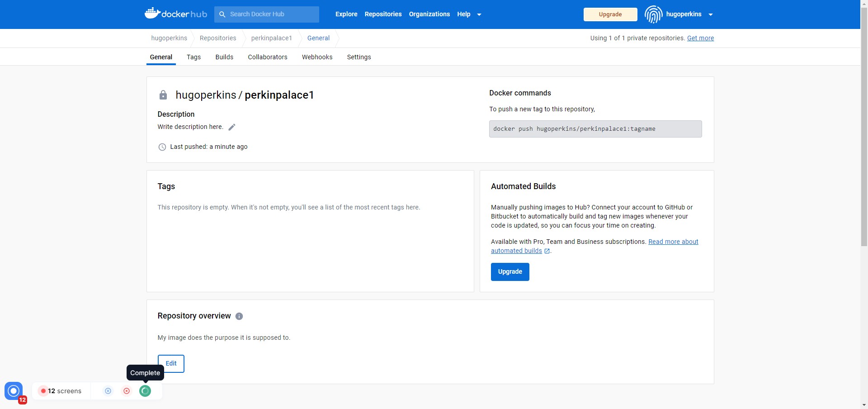Expand the hugoperkins account dropdown

pos(710,14)
